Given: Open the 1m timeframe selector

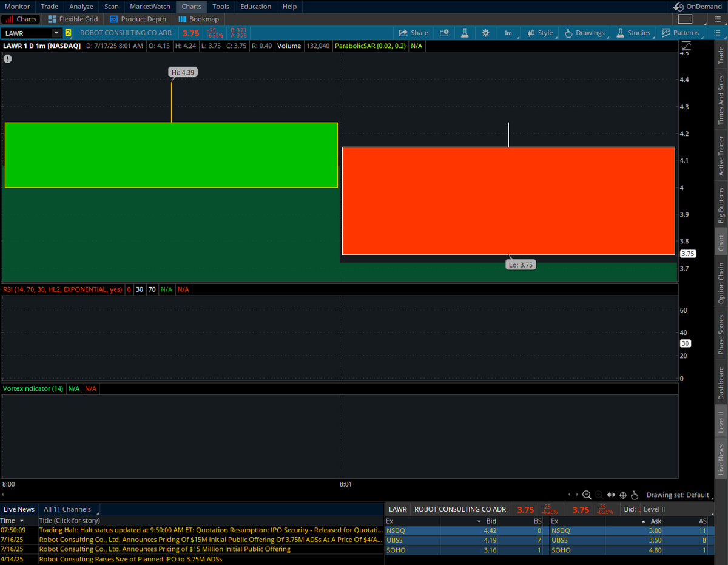Looking at the screenshot, I should pos(508,33).
